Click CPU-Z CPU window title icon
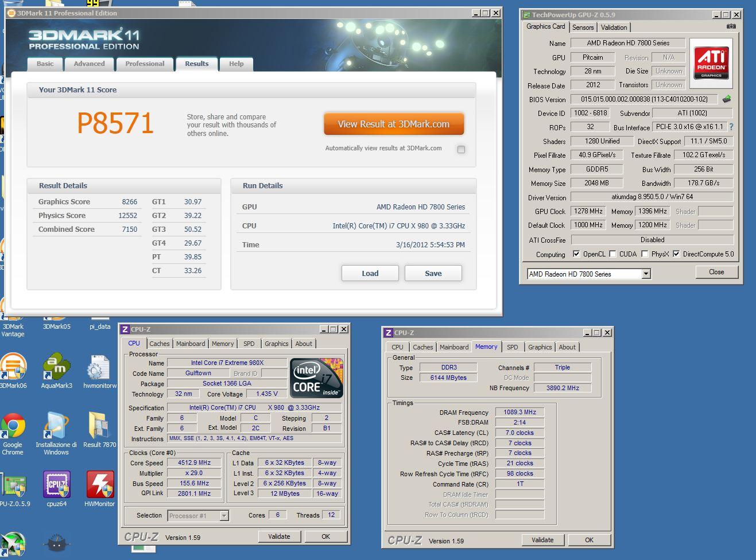This screenshot has width=756, height=560. [x=125, y=329]
